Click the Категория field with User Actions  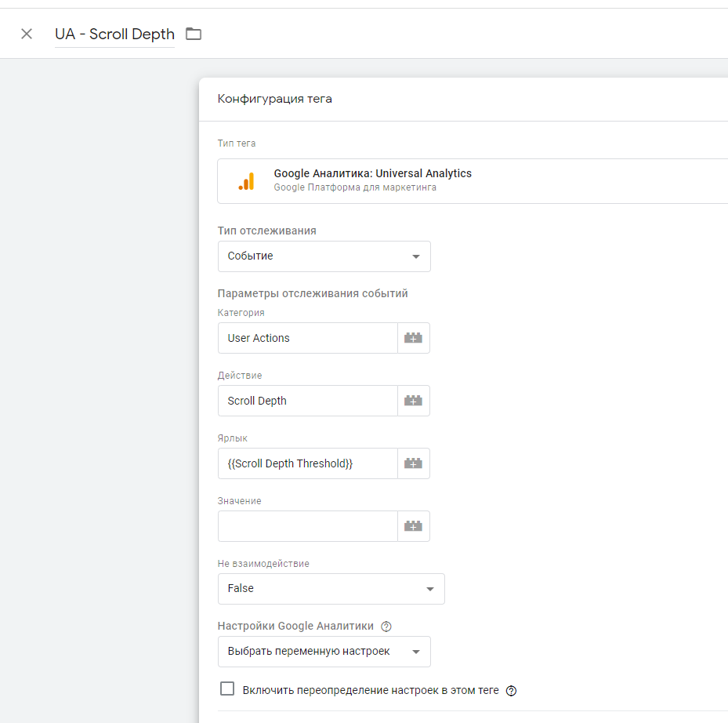tap(307, 338)
